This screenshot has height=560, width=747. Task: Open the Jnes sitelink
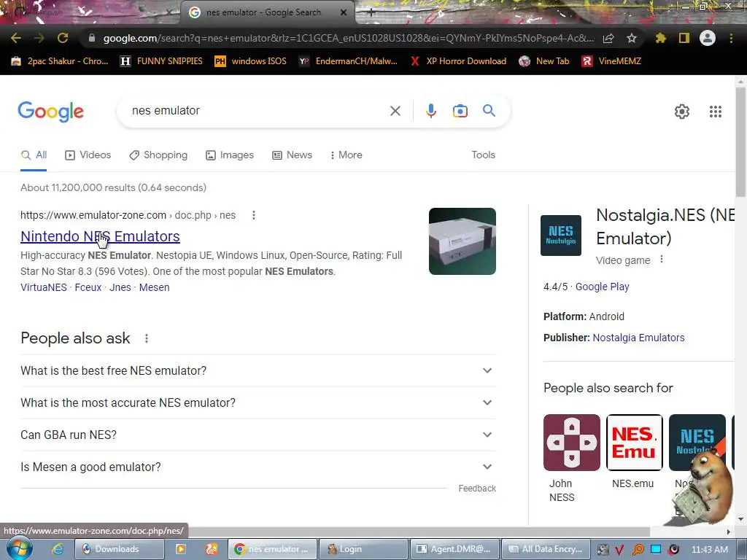(x=120, y=287)
